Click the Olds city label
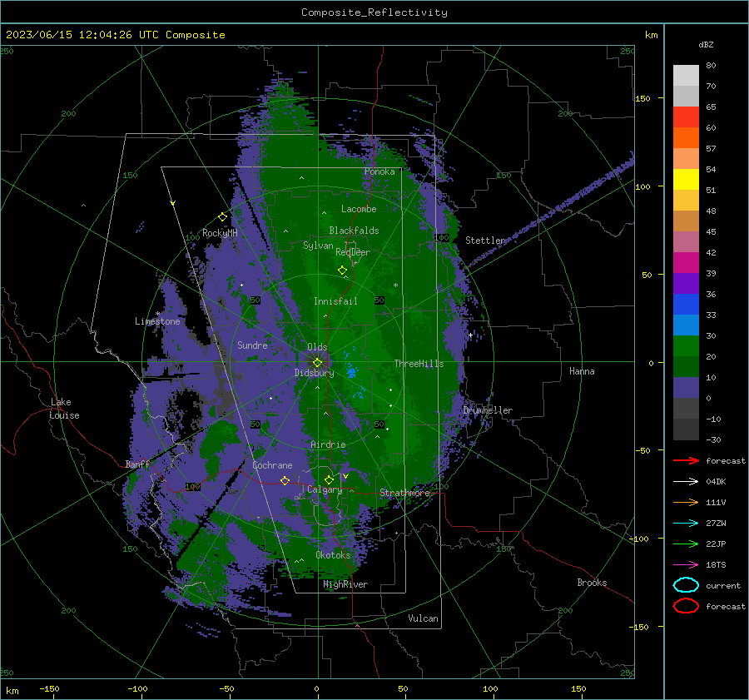This screenshot has height=700, width=749. tap(317, 347)
